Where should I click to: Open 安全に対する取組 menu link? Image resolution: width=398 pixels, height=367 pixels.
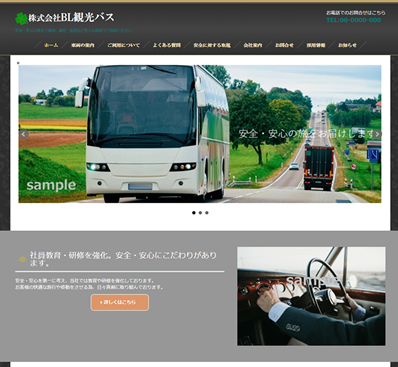pos(212,45)
